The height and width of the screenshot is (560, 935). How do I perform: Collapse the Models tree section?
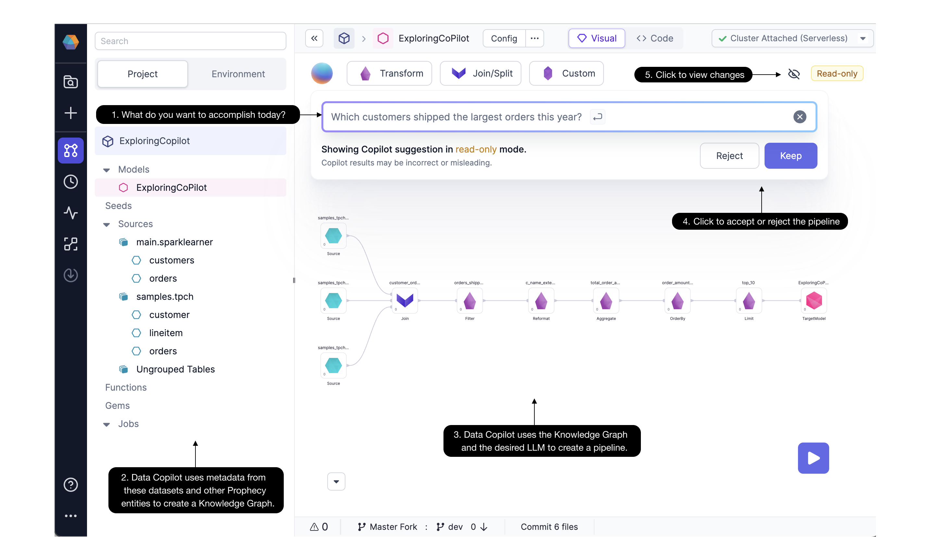(106, 170)
